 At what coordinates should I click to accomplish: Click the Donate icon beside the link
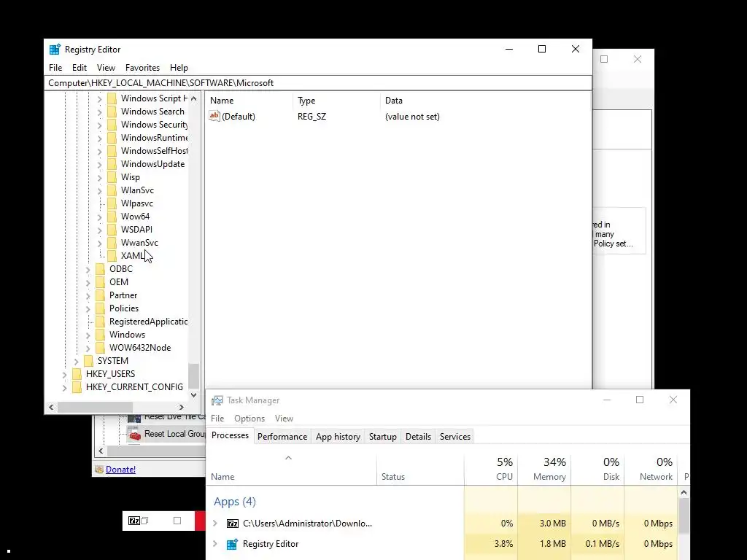pos(99,470)
